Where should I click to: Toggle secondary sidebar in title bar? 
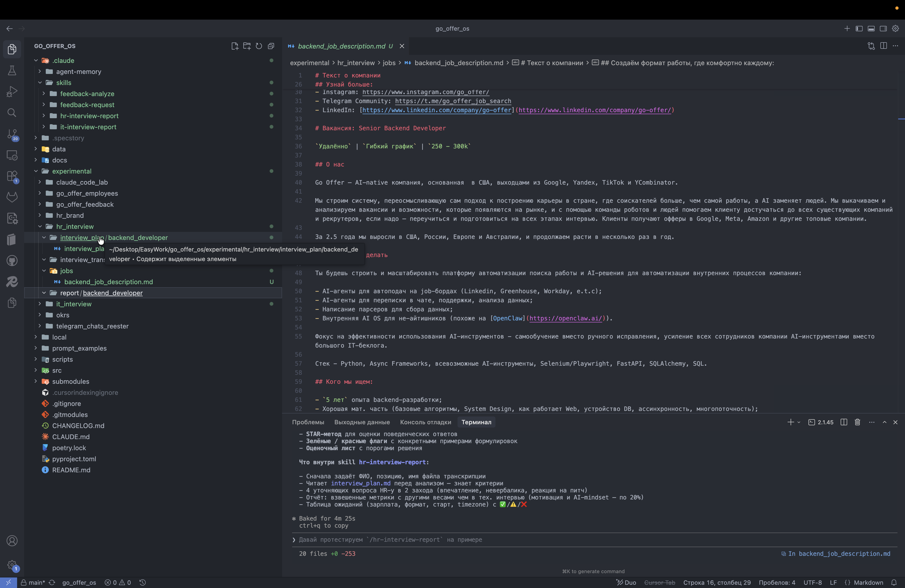pos(883,28)
